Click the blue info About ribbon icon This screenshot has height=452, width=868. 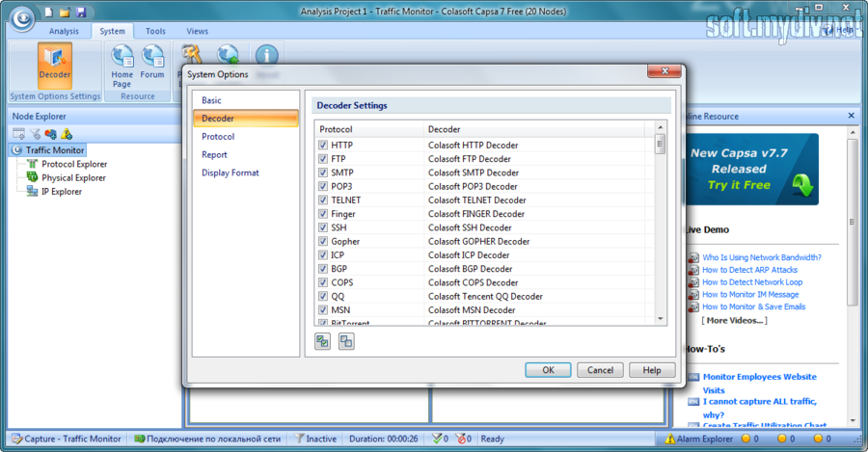click(x=267, y=54)
